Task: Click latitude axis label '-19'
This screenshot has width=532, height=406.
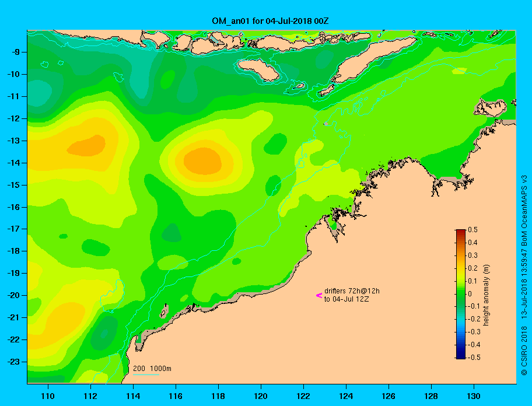Action: pyautogui.click(x=13, y=273)
